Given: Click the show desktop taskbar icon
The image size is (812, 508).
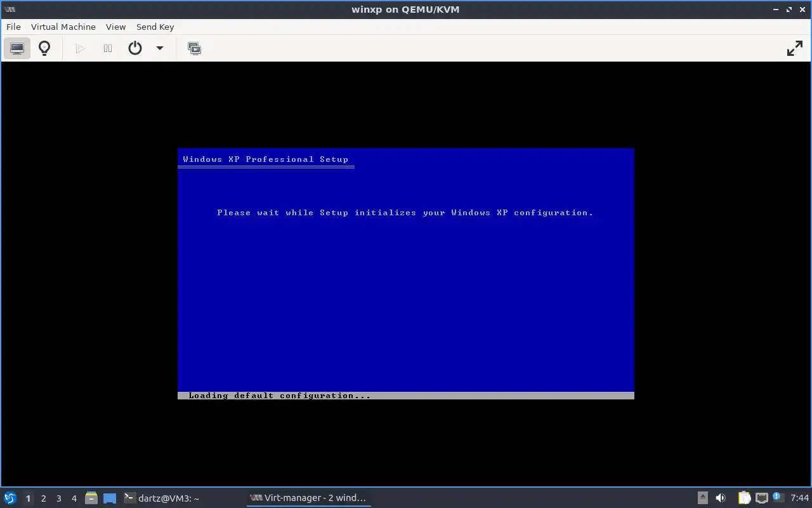Looking at the screenshot, I should pyautogui.click(x=110, y=498).
